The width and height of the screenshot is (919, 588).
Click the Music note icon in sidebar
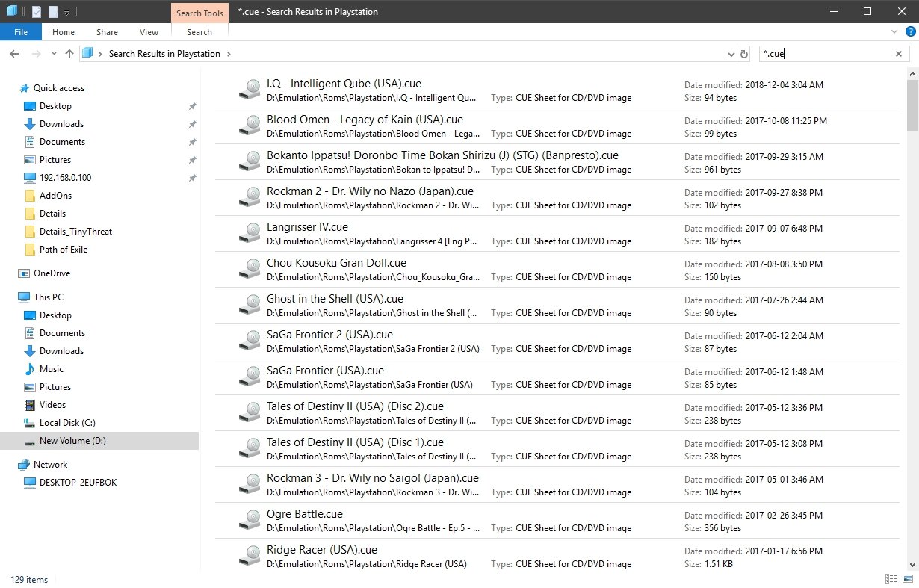tap(30, 369)
